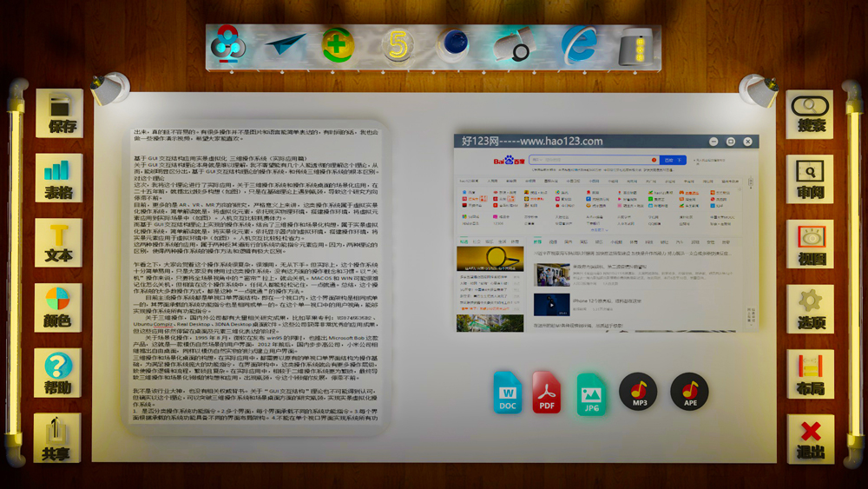Select the 布局 layout icon
Image resolution: width=868 pixels, height=489 pixels.
coord(811,373)
